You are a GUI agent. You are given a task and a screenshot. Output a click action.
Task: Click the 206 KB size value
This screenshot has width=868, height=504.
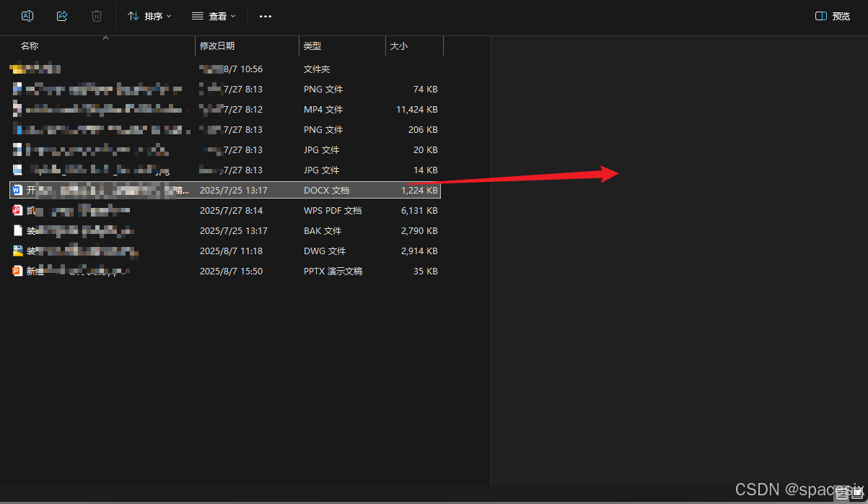423,130
